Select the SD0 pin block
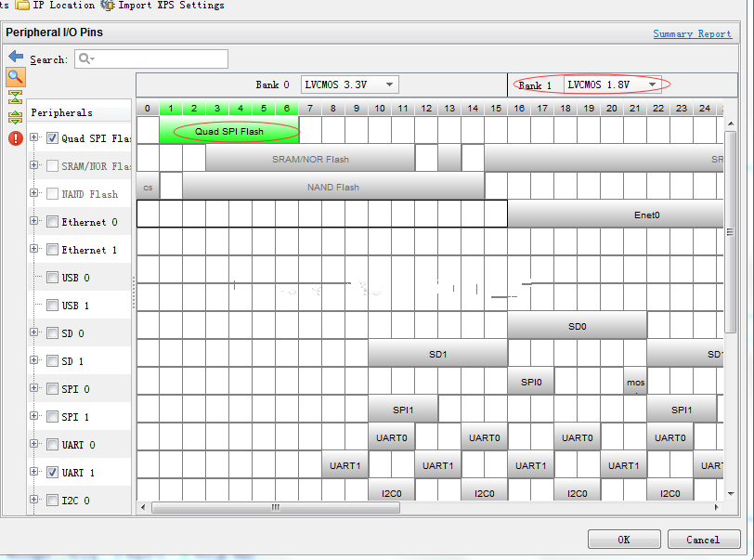This screenshot has width=754, height=560. click(x=577, y=326)
